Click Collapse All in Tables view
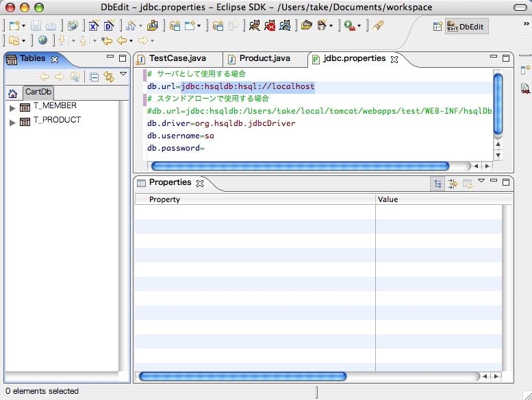 [x=94, y=77]
